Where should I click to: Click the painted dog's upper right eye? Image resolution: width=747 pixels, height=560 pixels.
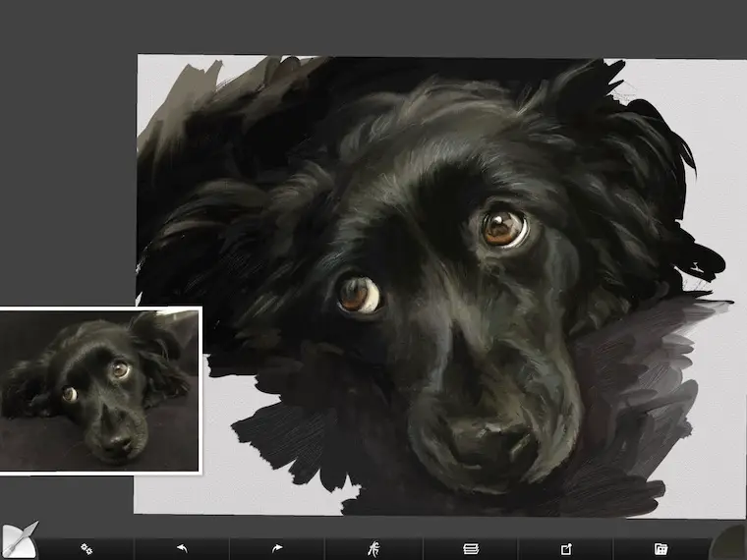[x=503, y=228]
